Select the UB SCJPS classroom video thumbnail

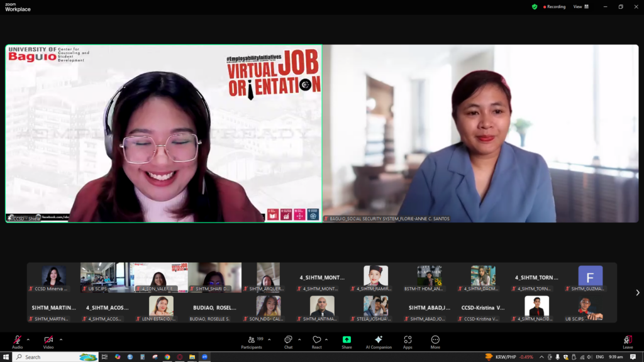pos(107,278)
